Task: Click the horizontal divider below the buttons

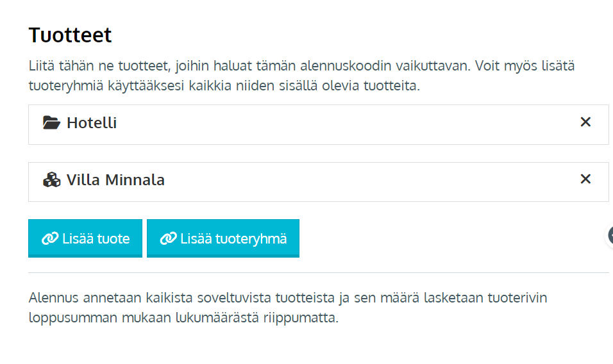Action: point(318,272)
